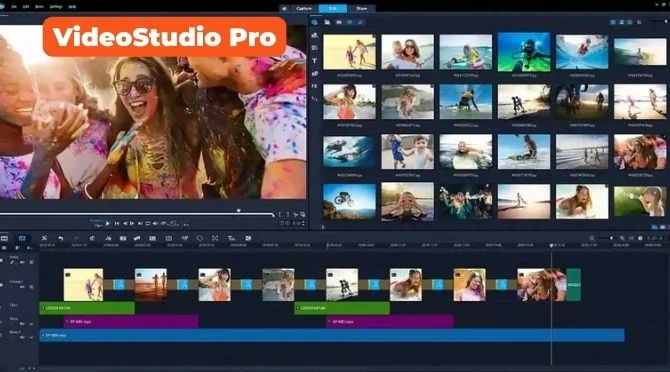The height and width of the screenshot is (372, 670).
Task: Set mark-in bracket on preview
Action: pos(280,215)
